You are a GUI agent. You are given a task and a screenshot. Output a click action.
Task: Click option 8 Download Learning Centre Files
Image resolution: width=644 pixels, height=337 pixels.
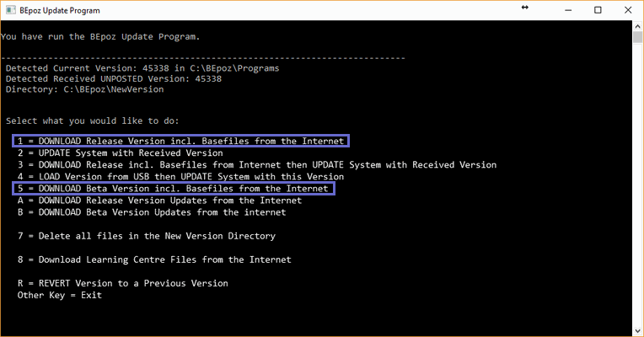click(x=154, y=259)
